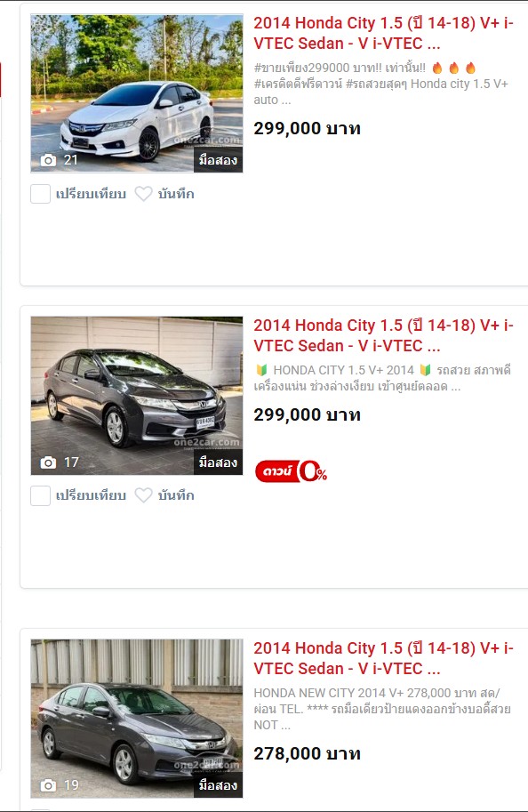Tick เปรียบเทียบ checkbox for first listing
The width and height of the screenshot is (528, 812).
(x=40, y=194)
